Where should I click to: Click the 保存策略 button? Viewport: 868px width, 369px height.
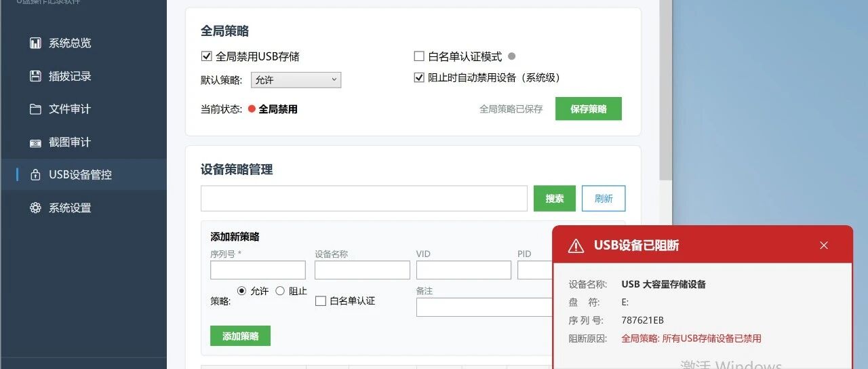589,109
